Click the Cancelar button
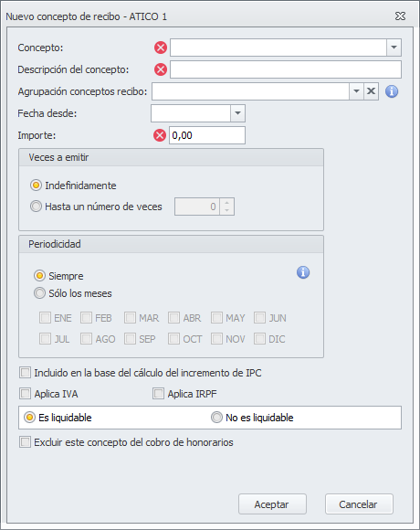The height and width of the screenshot is (530, 420). (x=359, y=504)
